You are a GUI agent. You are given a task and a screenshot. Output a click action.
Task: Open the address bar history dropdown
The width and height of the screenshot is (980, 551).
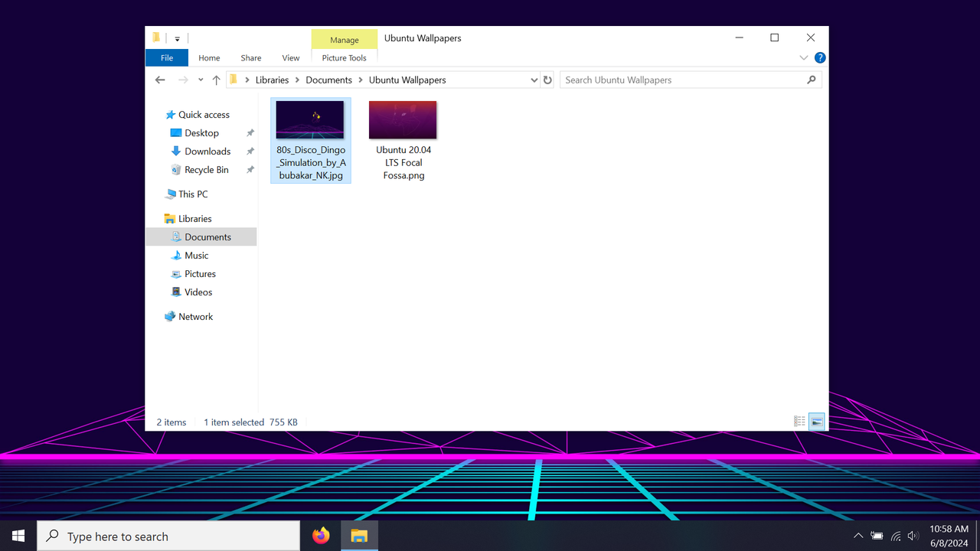click(x=534, y=80)
